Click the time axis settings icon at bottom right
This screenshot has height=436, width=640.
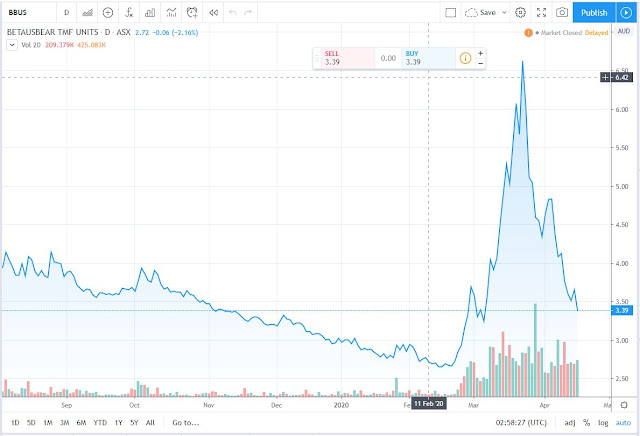(624, 405)
